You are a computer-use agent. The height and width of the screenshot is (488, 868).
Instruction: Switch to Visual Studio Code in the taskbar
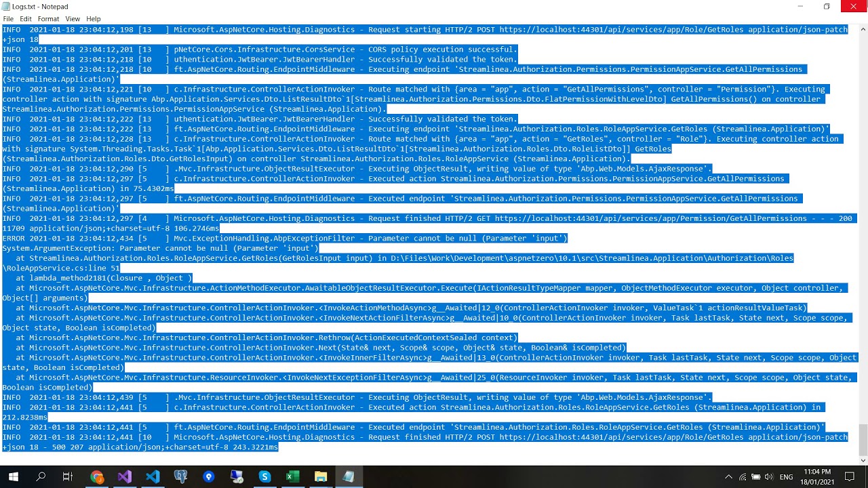[x=153, y=476]
